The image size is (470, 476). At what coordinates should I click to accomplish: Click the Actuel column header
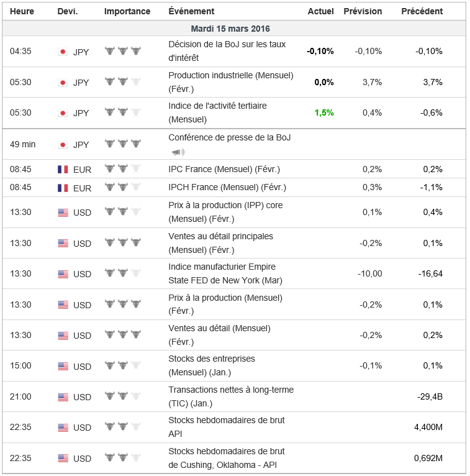tap(320, 11)
